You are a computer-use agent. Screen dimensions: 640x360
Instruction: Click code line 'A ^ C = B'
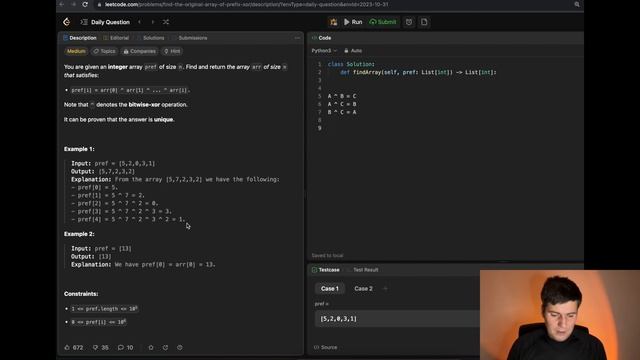tap(342, 104)
